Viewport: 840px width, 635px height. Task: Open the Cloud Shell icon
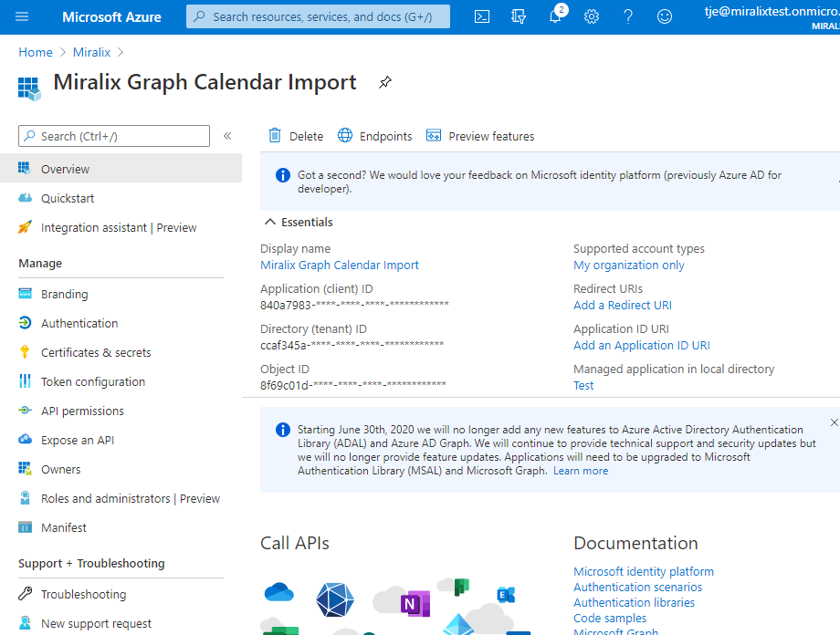point(481,16)
